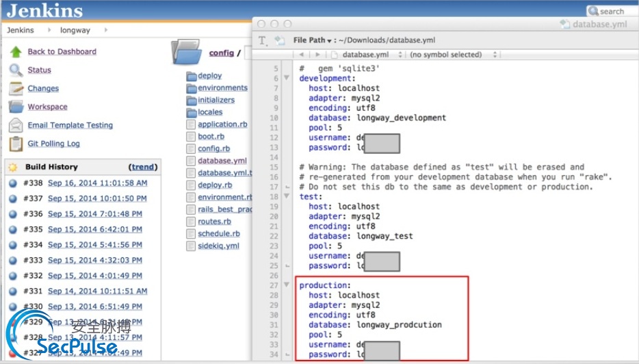Collapse the test block fold triangle

click(x=287, y=196)
